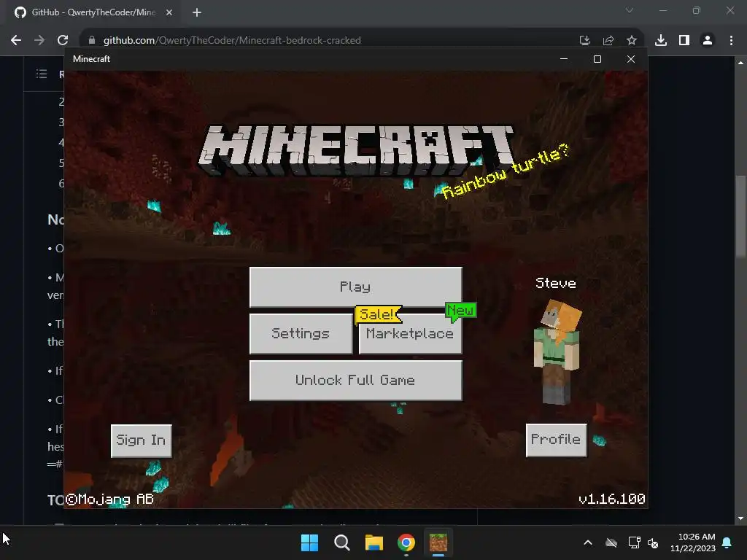Switch to GitHub QwertyTheCoder tab

coord(94,12)
